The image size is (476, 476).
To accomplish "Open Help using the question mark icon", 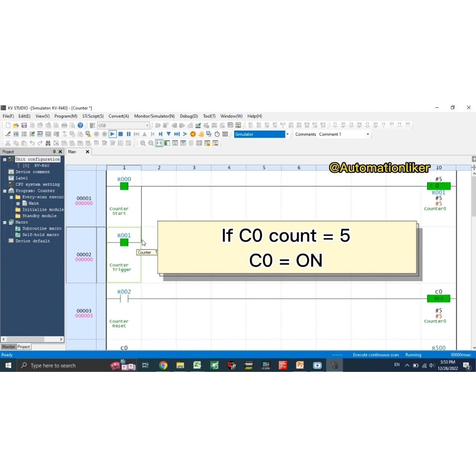I will click(x=80, y=126).
